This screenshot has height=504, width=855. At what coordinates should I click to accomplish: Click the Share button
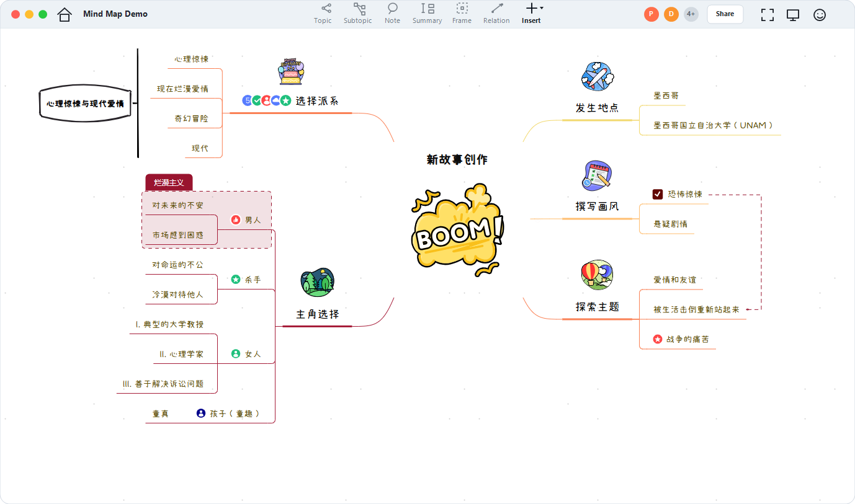point(725,14)
